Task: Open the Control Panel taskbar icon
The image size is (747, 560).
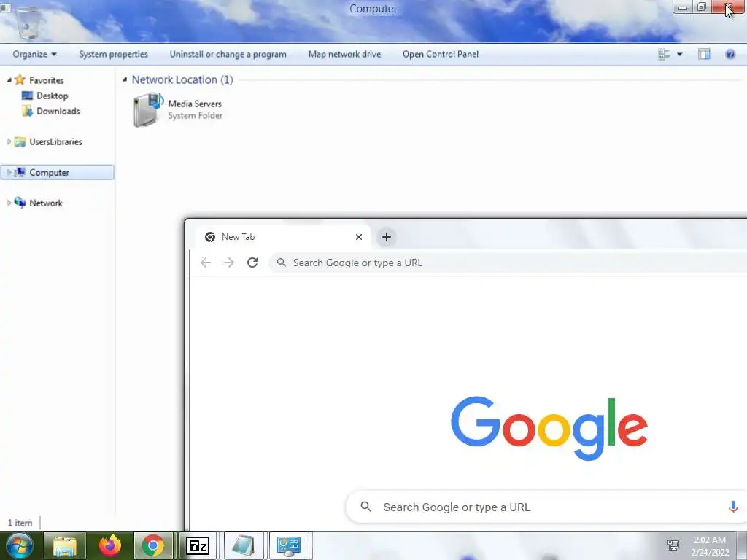Action: coord(289,545)
